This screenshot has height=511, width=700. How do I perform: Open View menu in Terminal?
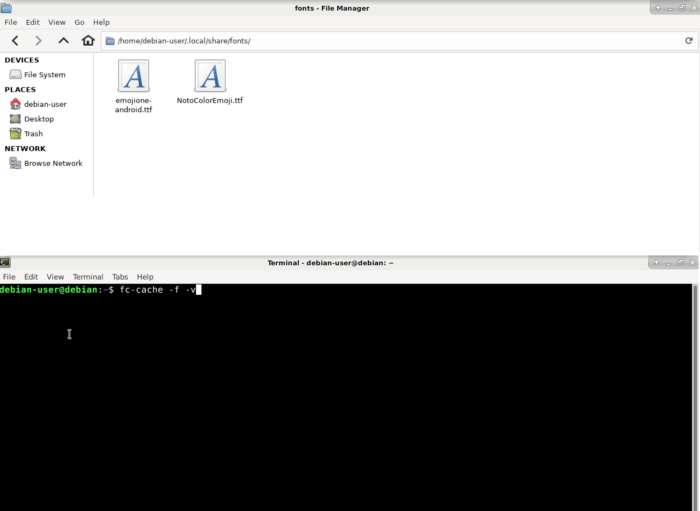coord(55,277)
